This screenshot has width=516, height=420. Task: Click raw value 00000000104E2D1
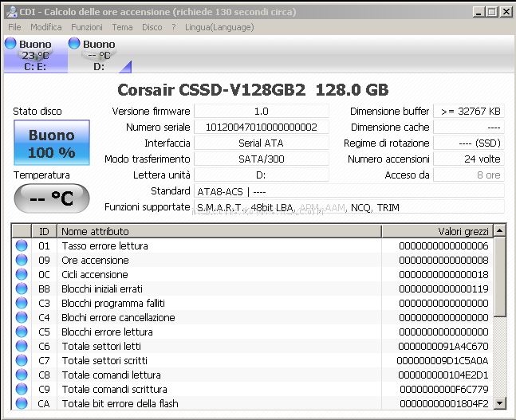click(443, 375)
